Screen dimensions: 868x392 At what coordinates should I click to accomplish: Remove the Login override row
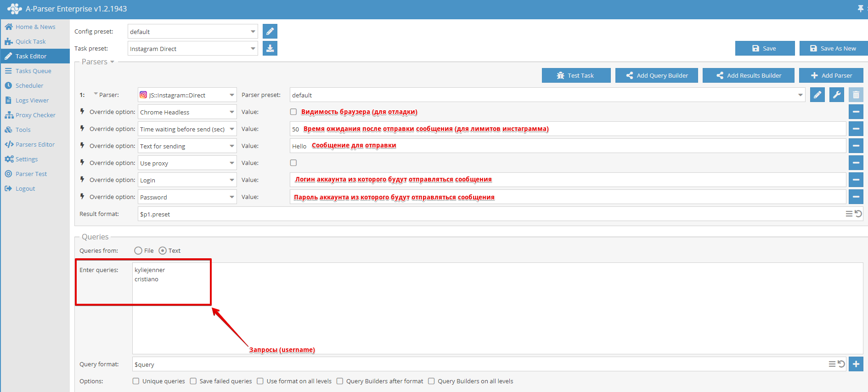click(x=856, y=180)
